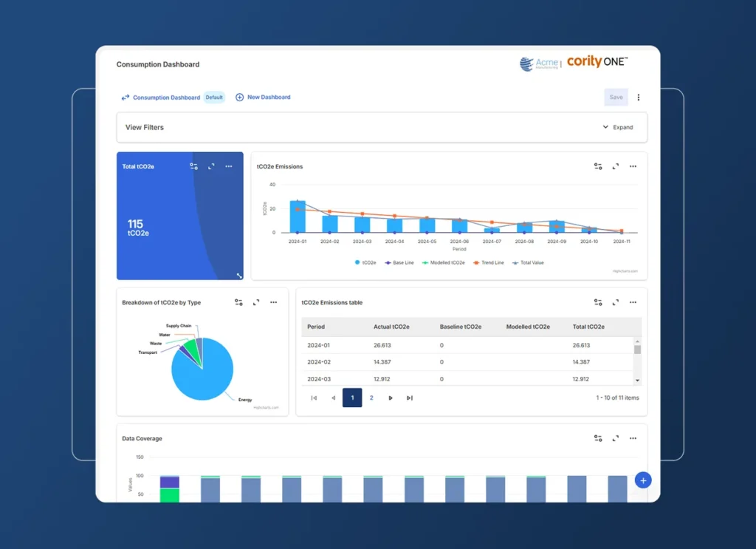Click the floating blue plus button
This screenshot has height=549, width=756.
tap(643, 480)
